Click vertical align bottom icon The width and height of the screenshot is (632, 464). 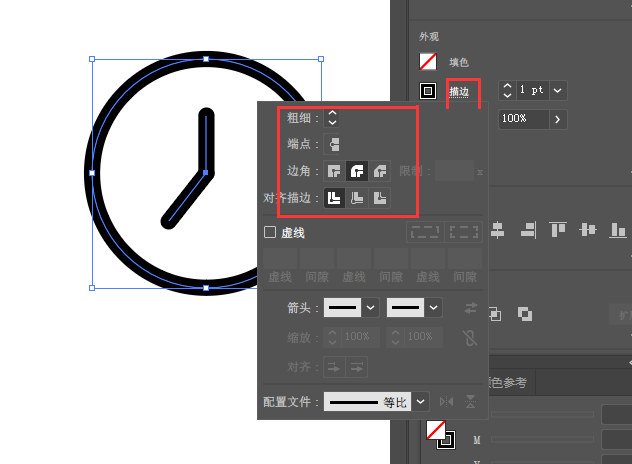pyautogui.click(x=617, y=230)
